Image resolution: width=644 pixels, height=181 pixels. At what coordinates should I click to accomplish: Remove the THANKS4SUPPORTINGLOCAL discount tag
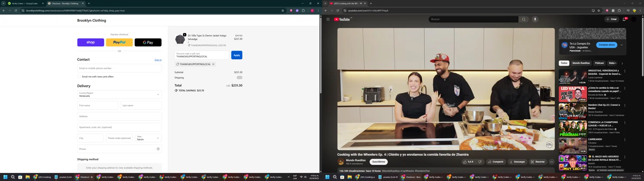click(213, 64)
